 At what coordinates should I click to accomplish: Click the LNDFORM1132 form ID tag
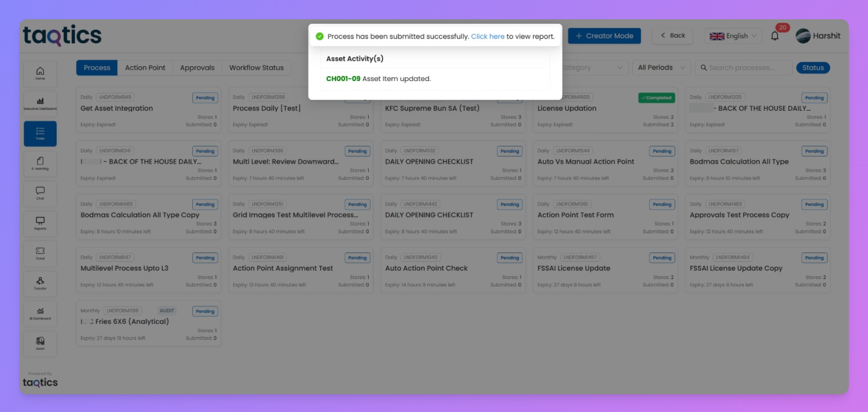419,151
